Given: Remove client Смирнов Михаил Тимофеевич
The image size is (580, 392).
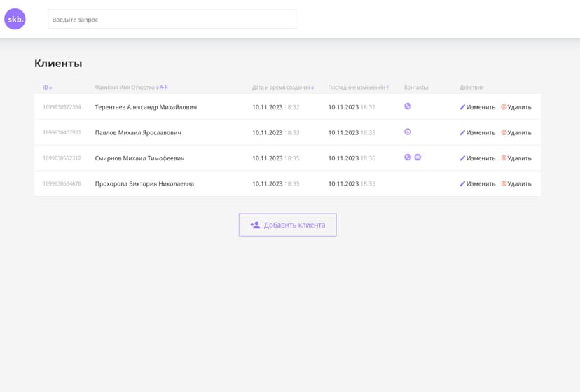Looking at the screenshot, I should (x=516, y=158).
